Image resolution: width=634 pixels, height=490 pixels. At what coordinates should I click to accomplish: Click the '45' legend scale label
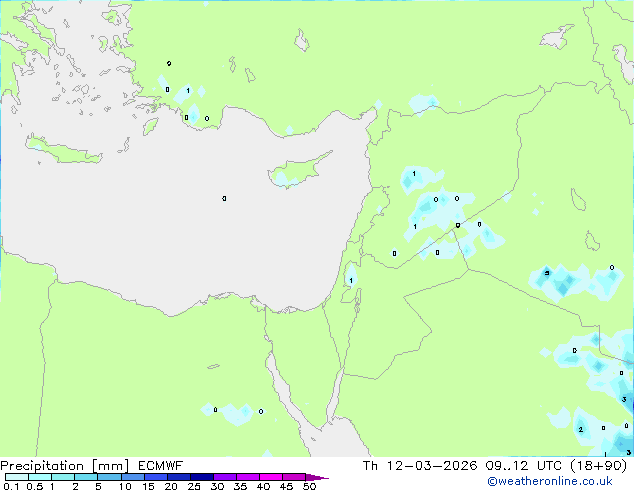286,486
